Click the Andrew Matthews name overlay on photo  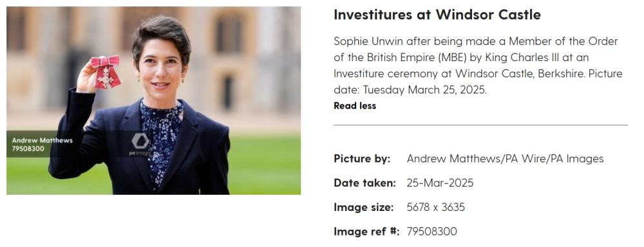click(42, 140)
